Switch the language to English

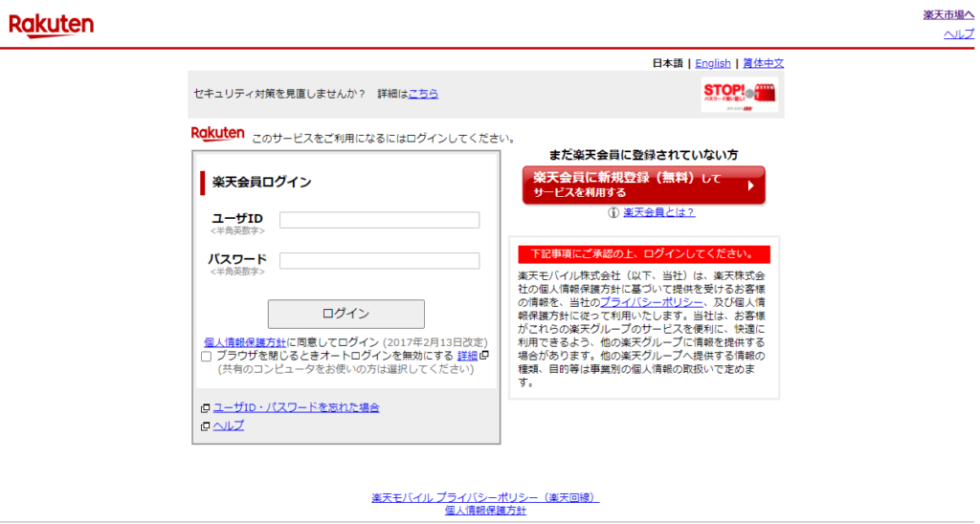click(713, 63)
